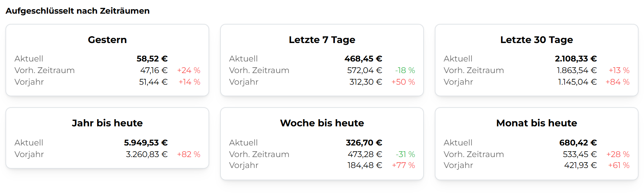Click the Aufgeschlüsselt nach Zeiträumen heading
The height and width of the screenshot is (196, 644).
[78, 11]
